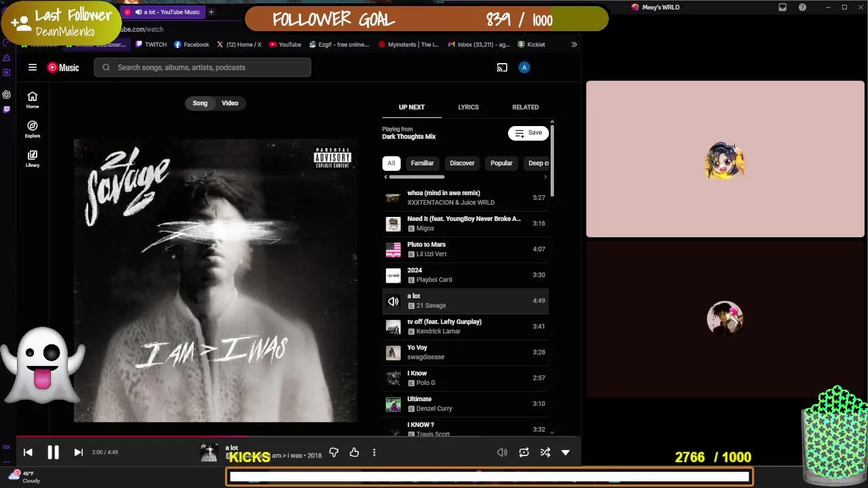This screenshot has height=488, width=868.
Task: Go to Home in the sidebar
Action: 33,100
